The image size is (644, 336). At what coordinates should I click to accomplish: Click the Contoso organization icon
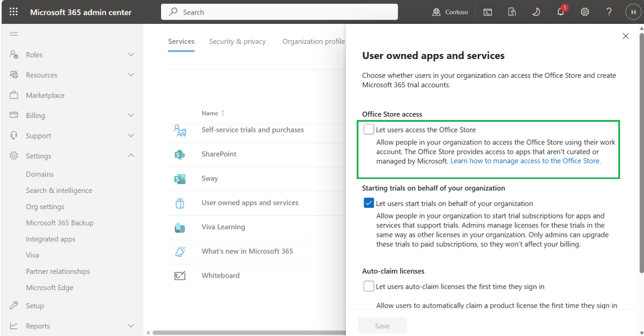tap(436, 12)
